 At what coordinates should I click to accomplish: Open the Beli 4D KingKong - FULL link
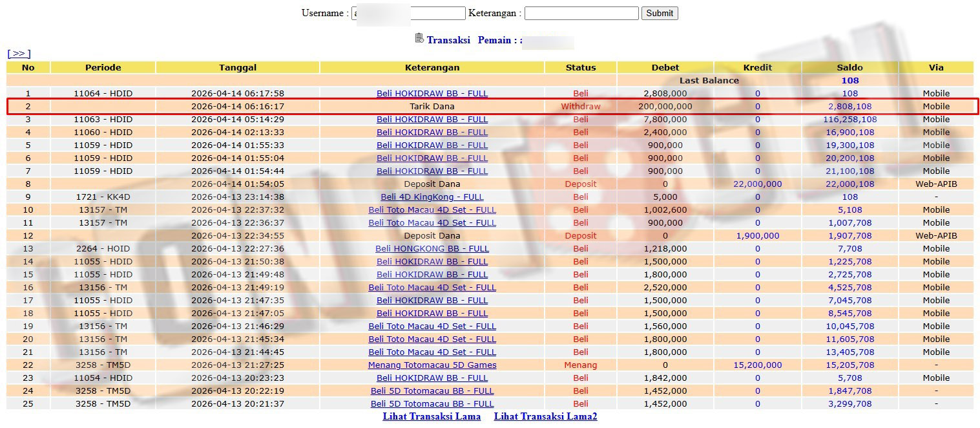(x=432, y=197)
